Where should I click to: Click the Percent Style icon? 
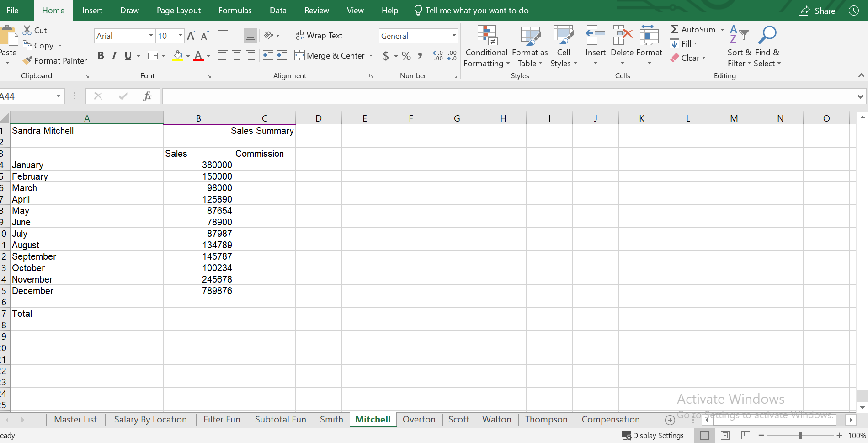[406, 56]
